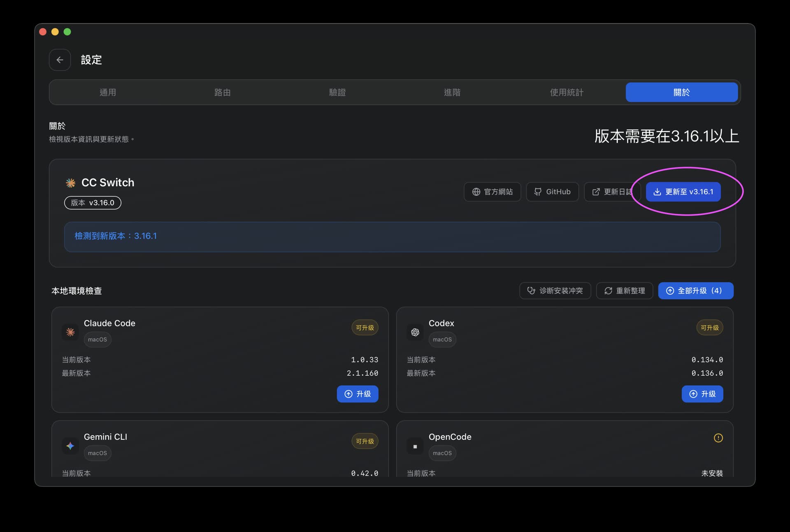Click the Gemini CLI card title
790x532 pixels.
105,437
